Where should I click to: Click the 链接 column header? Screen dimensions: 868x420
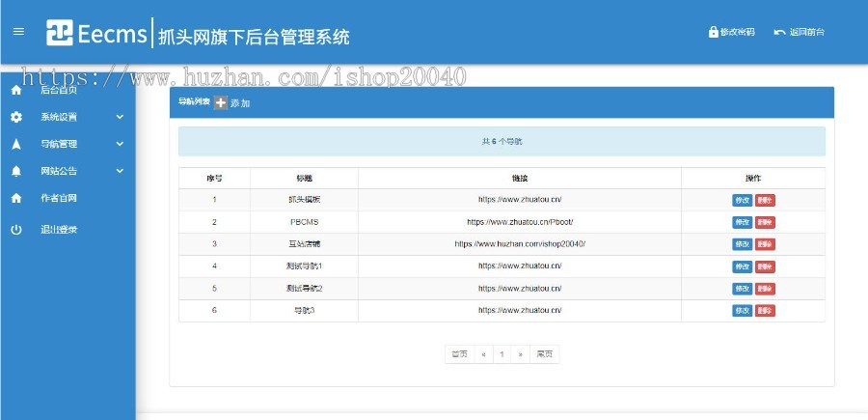pyautogui.click(x=520, y=179)
